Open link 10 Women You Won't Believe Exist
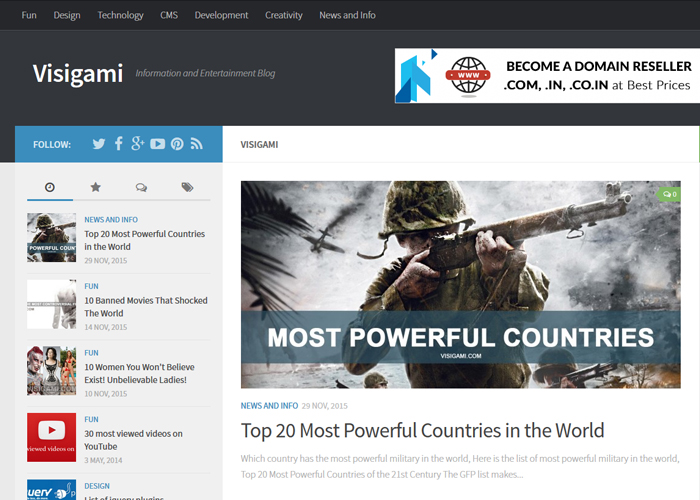Screen dimensions: 700x500 coord(139,373)
